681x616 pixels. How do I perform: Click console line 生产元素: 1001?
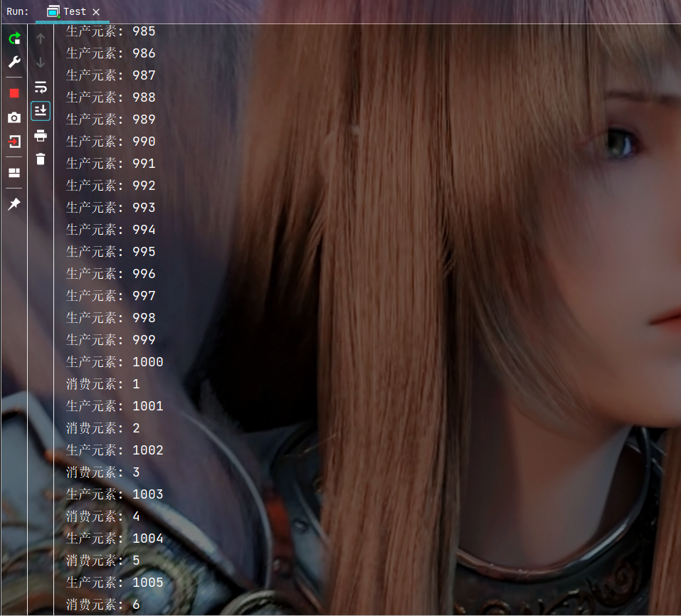click(115, 406)
